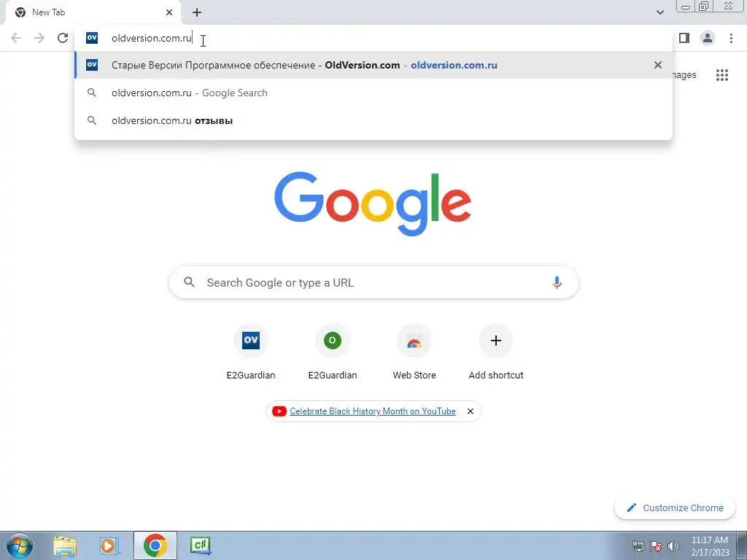Start voice search with microphone icon

(x=557, y=282)
